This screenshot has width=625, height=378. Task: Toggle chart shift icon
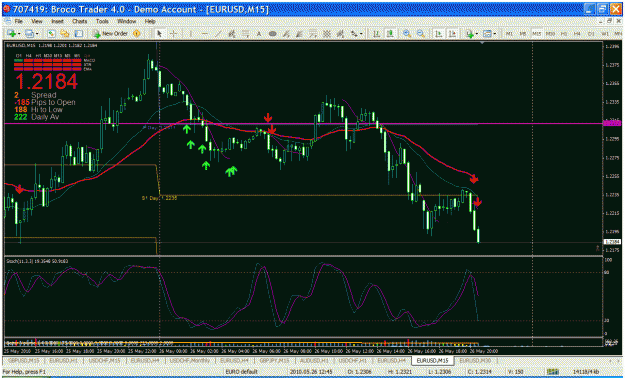[x=452, y=34]
